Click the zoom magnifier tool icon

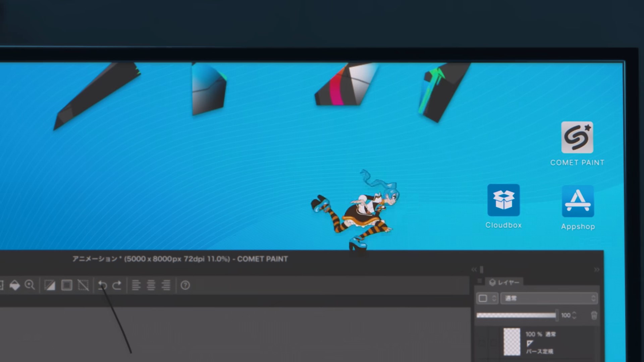point(30,285)
